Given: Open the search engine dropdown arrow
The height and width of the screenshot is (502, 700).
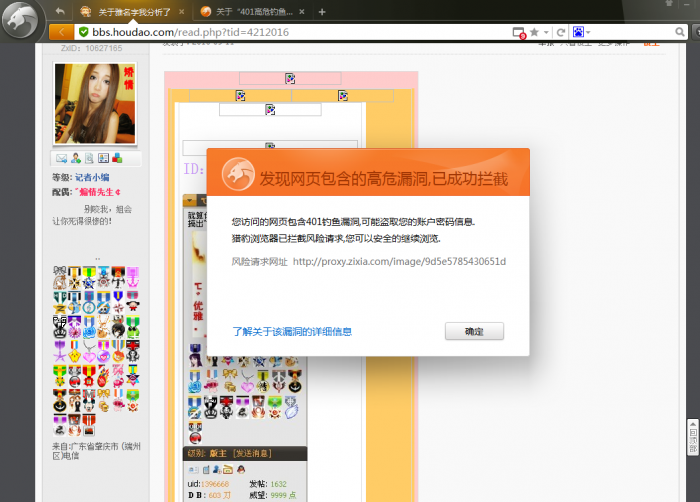Looking at the screenshot, I should point(588,32).
